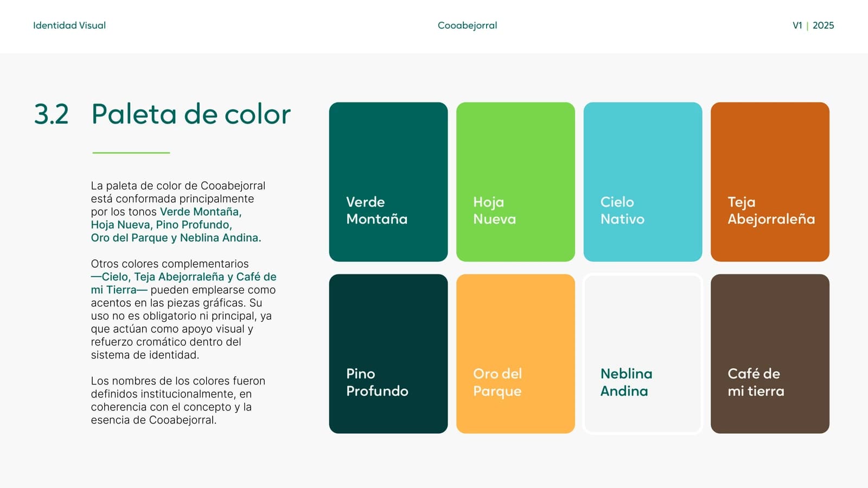Pick the Café de mi tierra swatch
The height and width of the screenshot is (488, 868).
pyautogui.click(x=770, y=354)
